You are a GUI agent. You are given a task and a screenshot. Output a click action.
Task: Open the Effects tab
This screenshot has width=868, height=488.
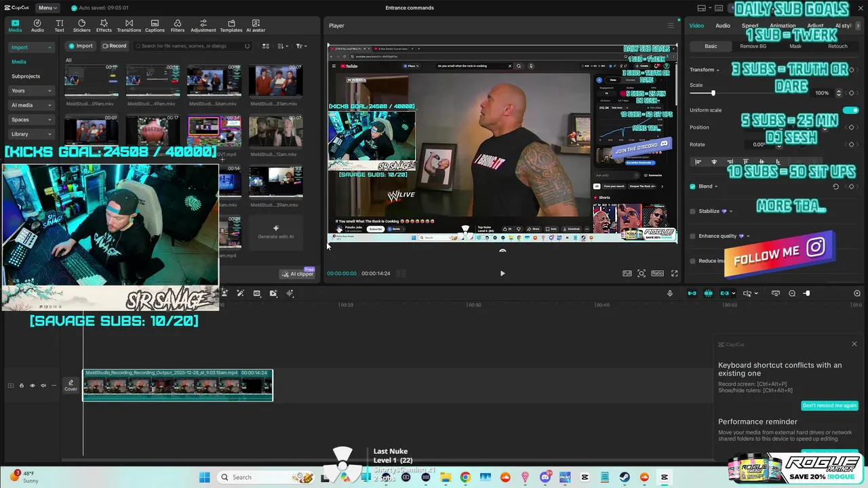point(104,26)
